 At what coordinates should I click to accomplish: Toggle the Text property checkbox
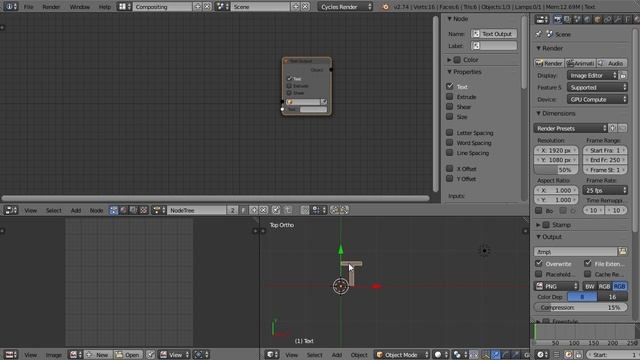(x=450, y=87)
